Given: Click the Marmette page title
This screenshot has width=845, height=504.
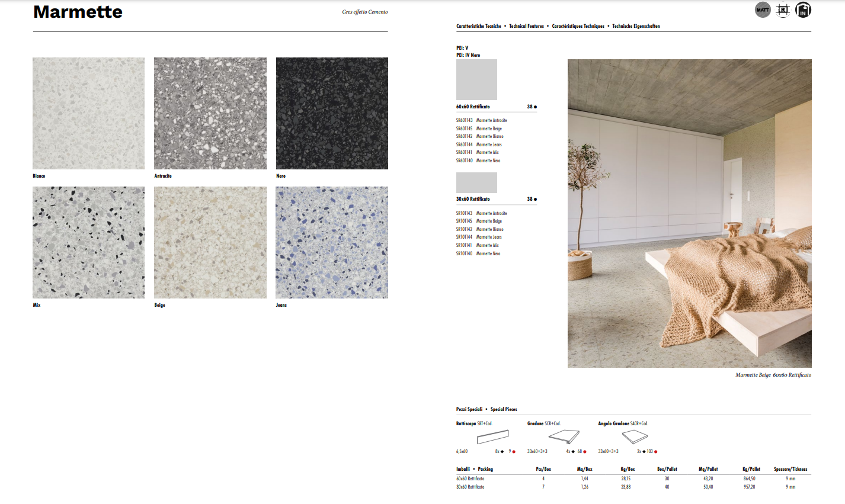Looking at the screenshot, I should click(78, 12).
